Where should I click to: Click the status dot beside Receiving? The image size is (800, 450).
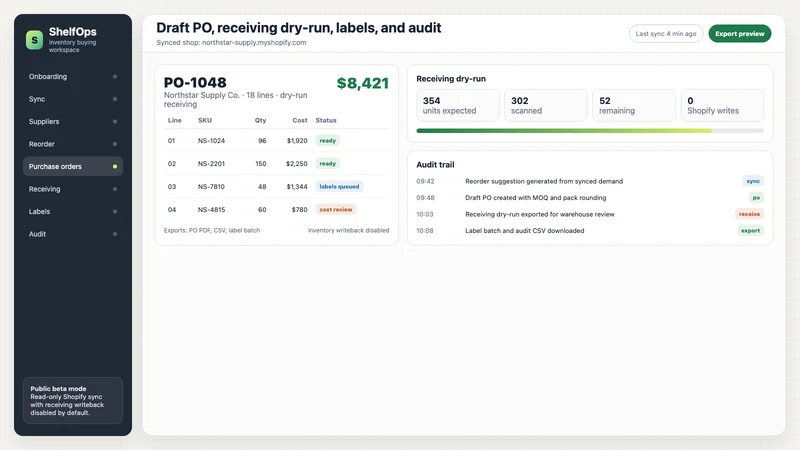pos(115,189)
